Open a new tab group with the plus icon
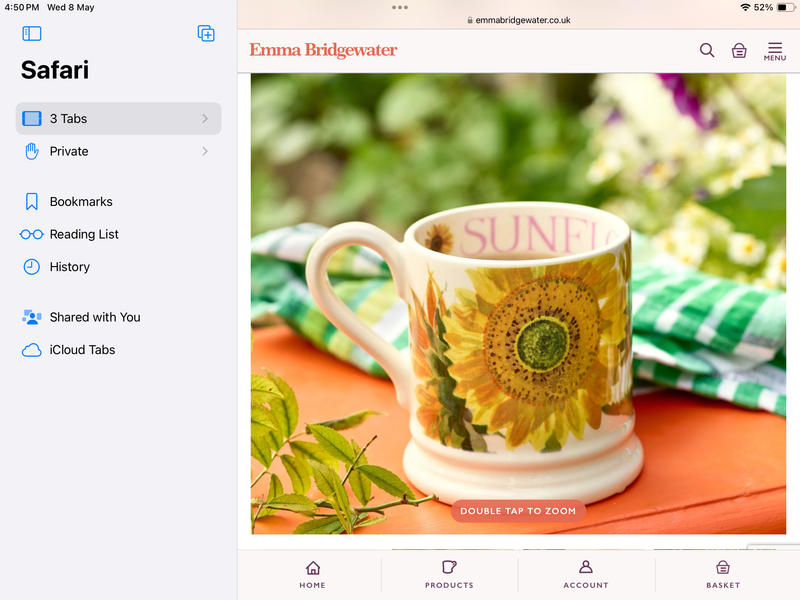Screen dimensions: 800x600 coord(206,34)
